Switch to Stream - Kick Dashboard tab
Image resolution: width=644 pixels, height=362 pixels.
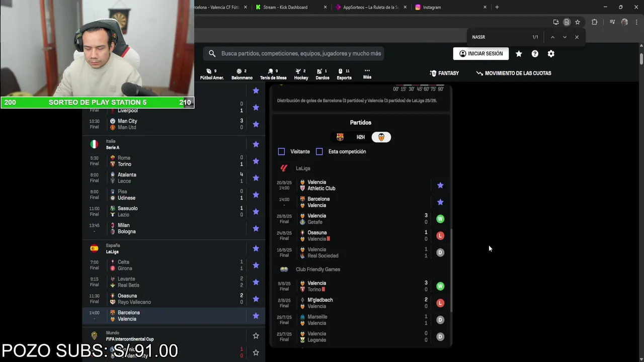290,7
